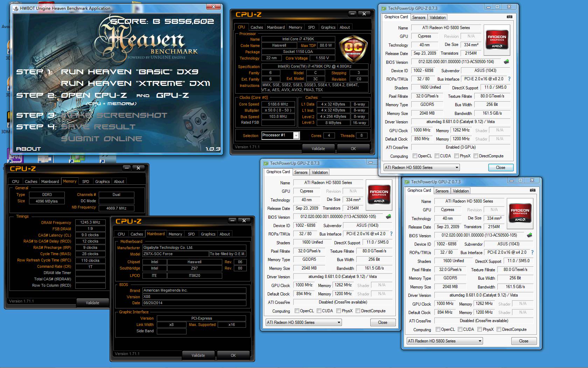Click GPU-Z title bar icon in middle window

pos(266,163)
